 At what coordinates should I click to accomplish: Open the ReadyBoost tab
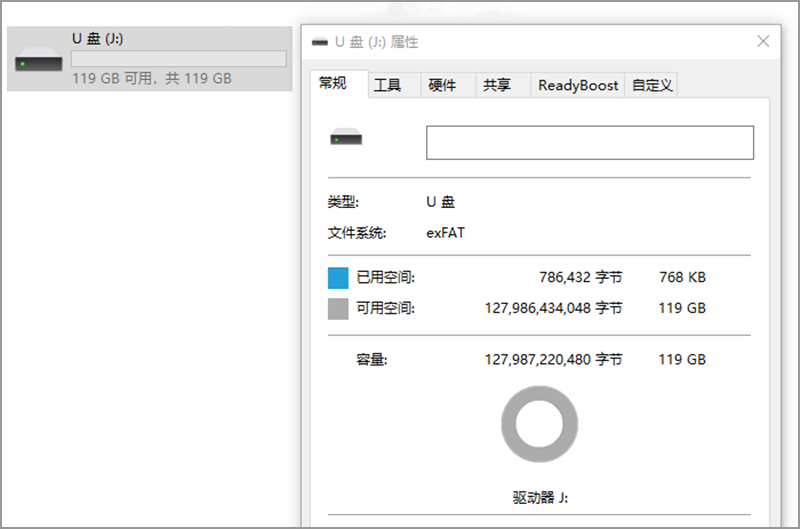578,85
